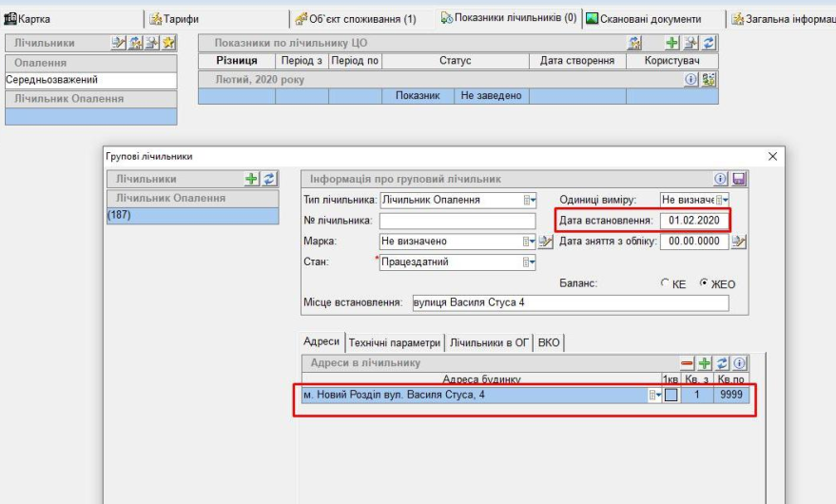The image size is (836, 504).
Task: Click red minus to remove address
Action: [688, 363]
